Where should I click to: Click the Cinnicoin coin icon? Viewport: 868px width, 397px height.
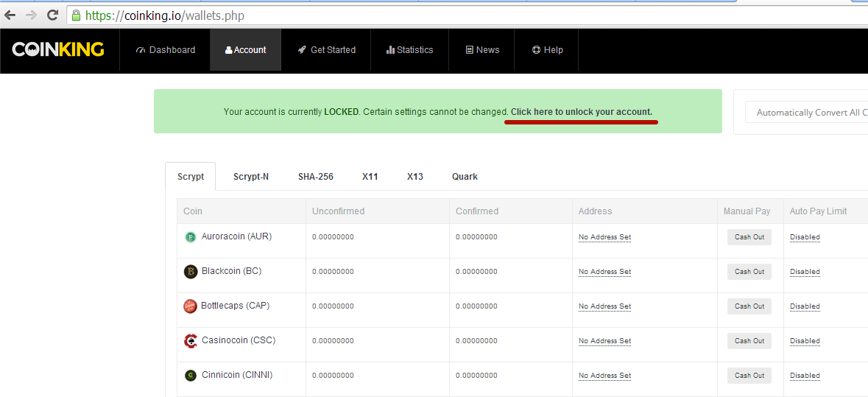coord(190,376)
